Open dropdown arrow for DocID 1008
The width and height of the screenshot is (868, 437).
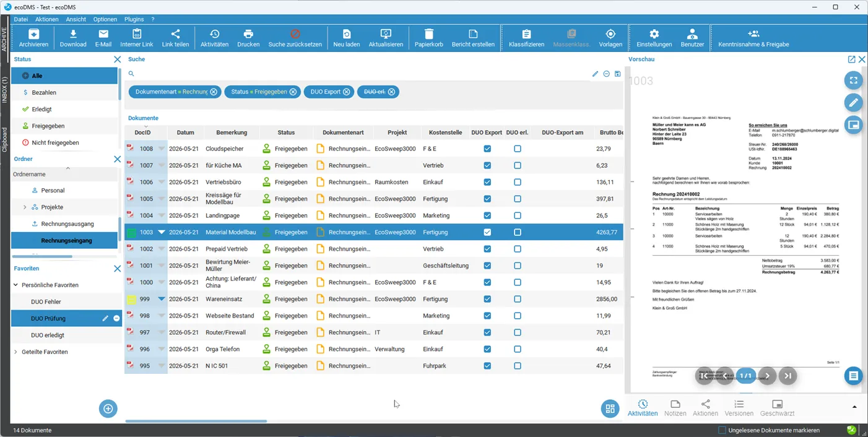(162, 149)
